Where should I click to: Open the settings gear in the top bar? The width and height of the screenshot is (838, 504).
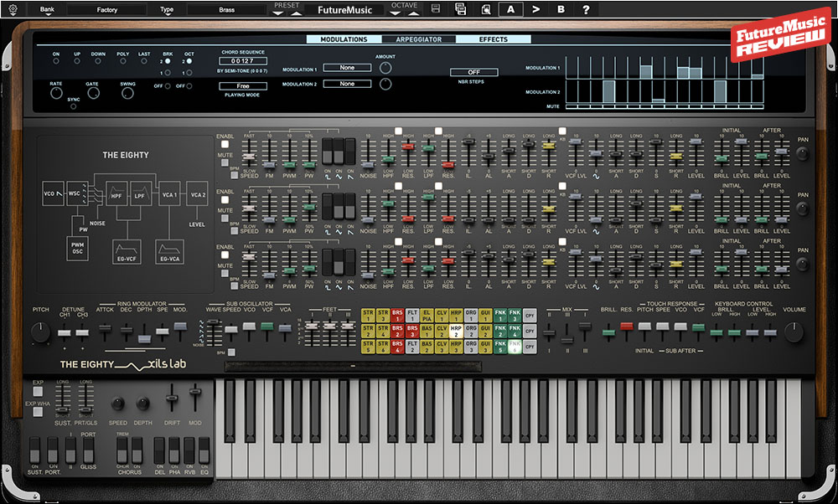pos(13,9)
